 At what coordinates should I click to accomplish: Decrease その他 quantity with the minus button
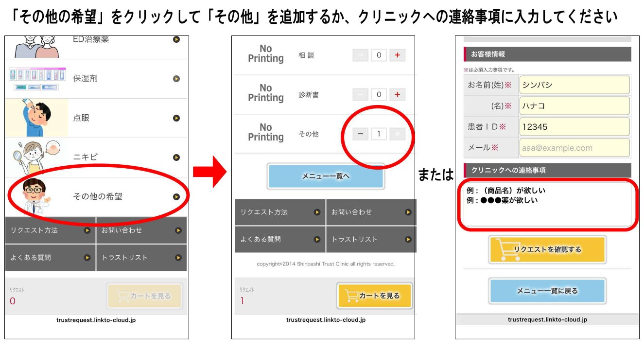[x=360, y=134]
